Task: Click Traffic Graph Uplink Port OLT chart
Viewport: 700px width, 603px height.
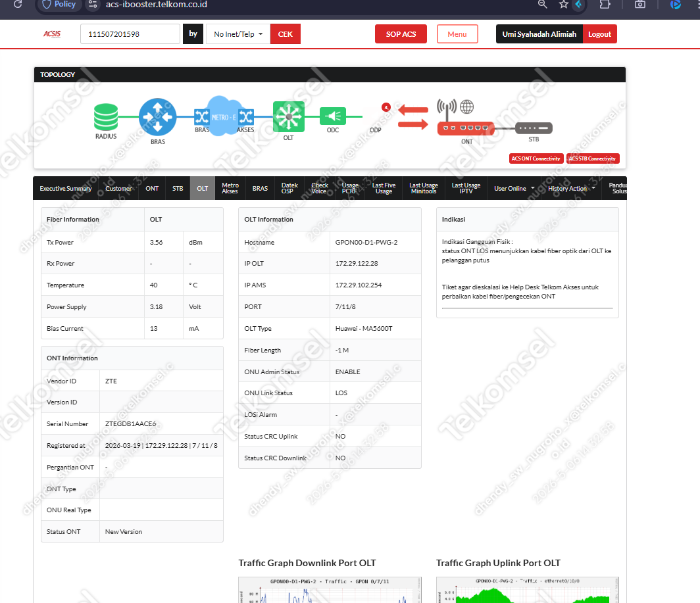Action: pyautogui.click(x=527, y=590)
